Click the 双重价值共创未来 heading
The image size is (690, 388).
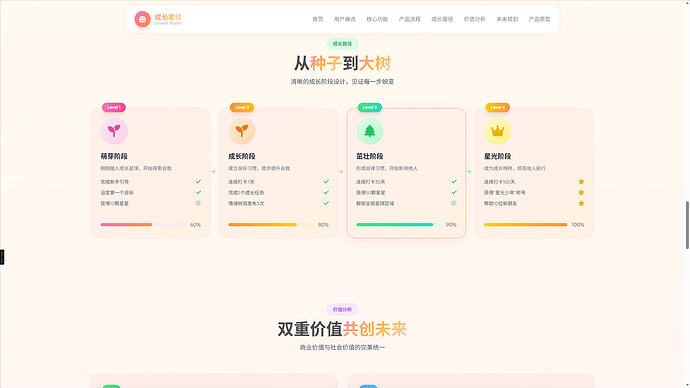pos(342,329)
